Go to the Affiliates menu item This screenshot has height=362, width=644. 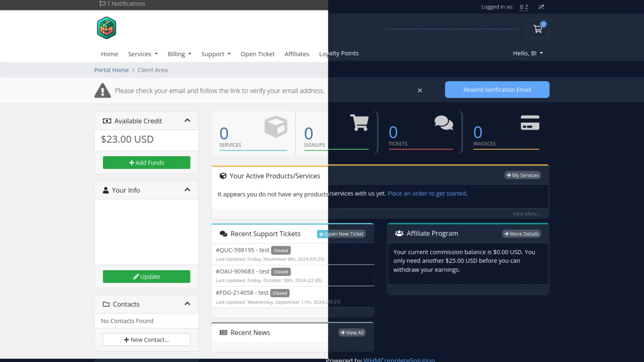point(297,54)
